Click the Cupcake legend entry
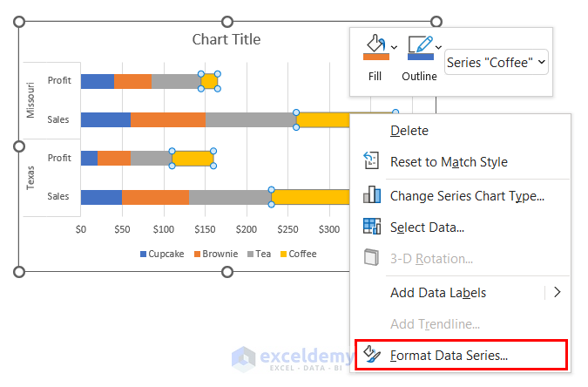 [x=160, y=254]
